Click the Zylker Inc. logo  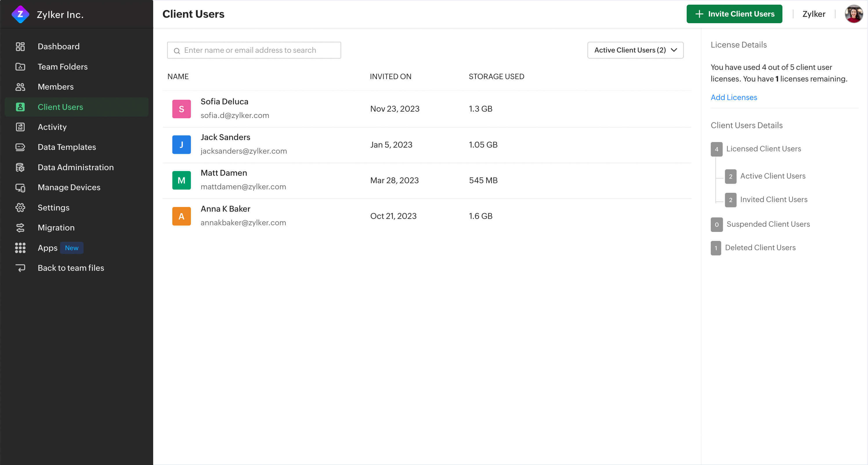click(x=20, y=14)
